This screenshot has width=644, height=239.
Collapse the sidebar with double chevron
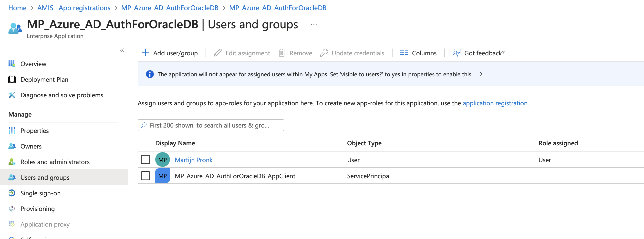(122, 50)
